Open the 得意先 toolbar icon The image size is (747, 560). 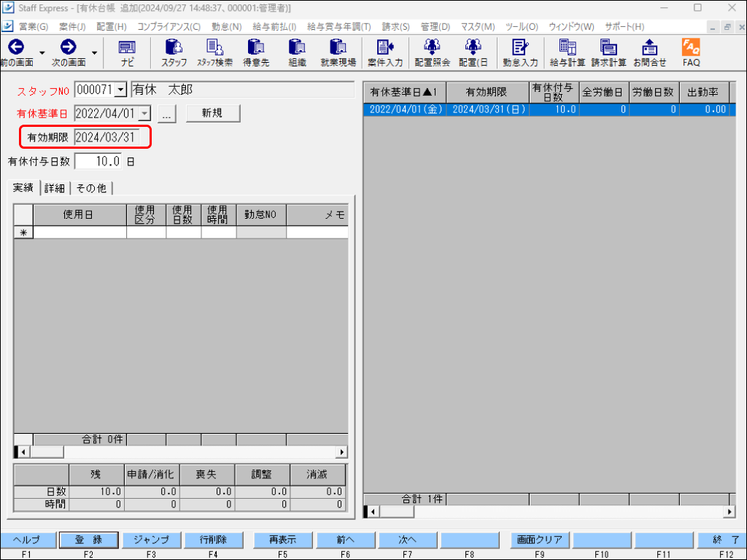point(256,52)
